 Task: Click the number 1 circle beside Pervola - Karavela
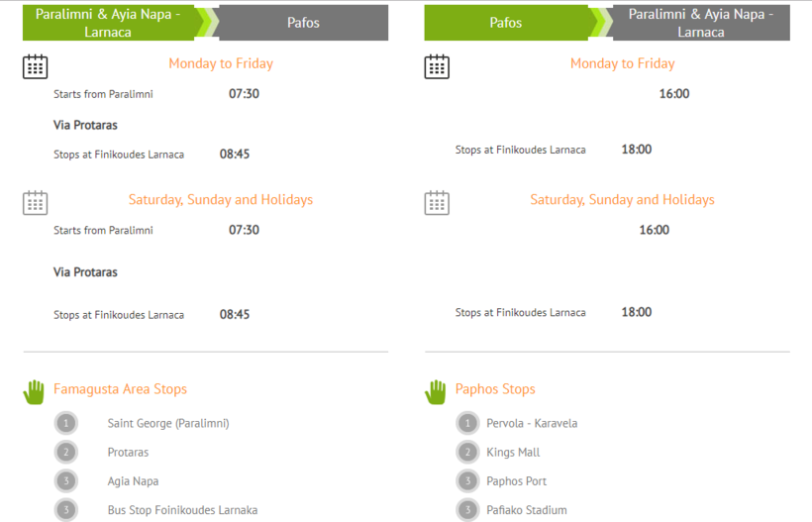coord(467,424)
